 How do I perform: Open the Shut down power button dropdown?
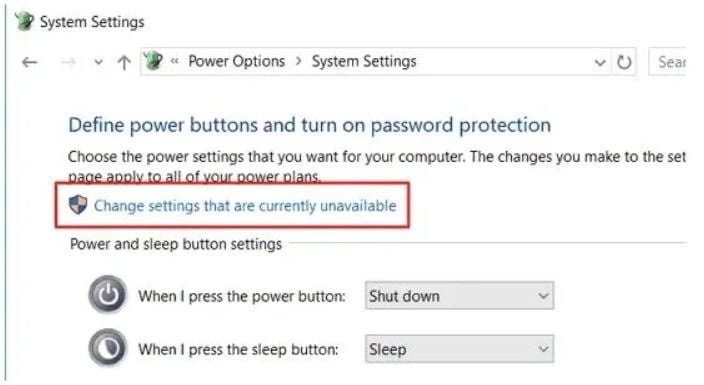pyautogui.click(x=459, y=296)
